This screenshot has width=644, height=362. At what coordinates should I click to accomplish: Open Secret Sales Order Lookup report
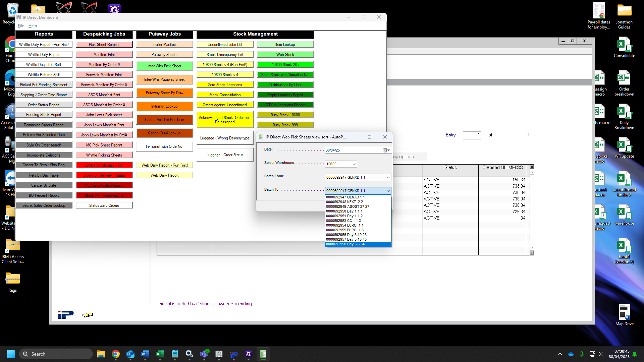(44, 205)
